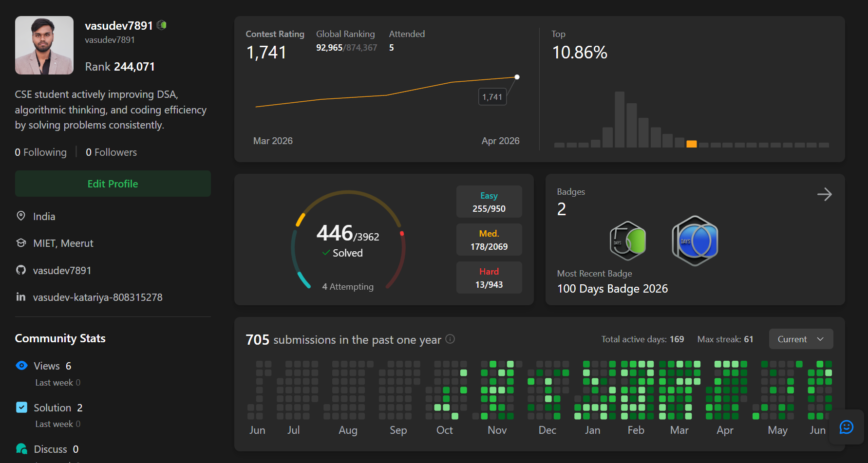Click the 50 Days badge icon
868x463 pixels.
tap(628, 241)
